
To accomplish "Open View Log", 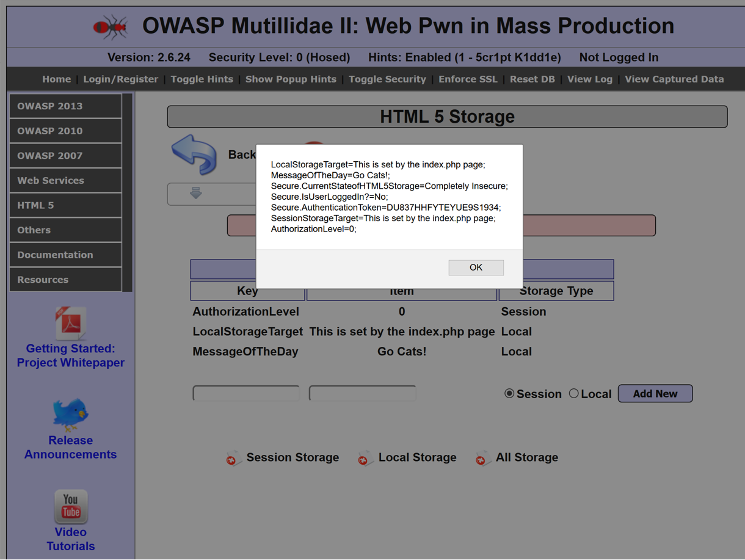I will (590, 79).
